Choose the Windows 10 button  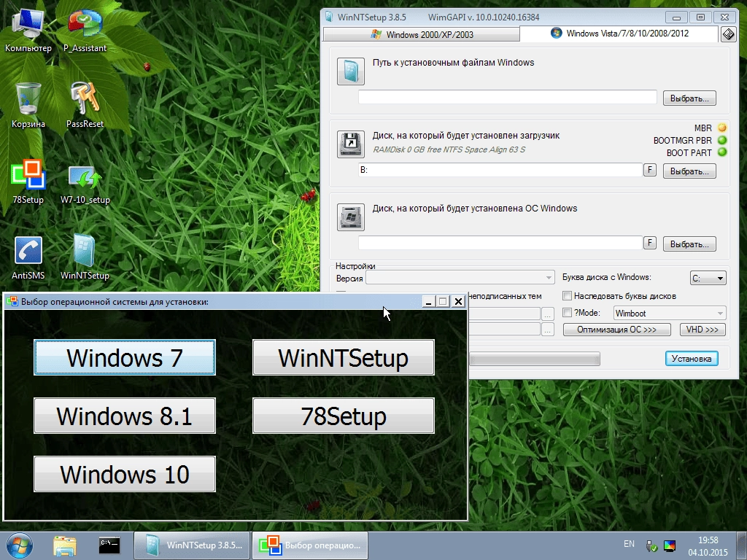coord(124,474)
